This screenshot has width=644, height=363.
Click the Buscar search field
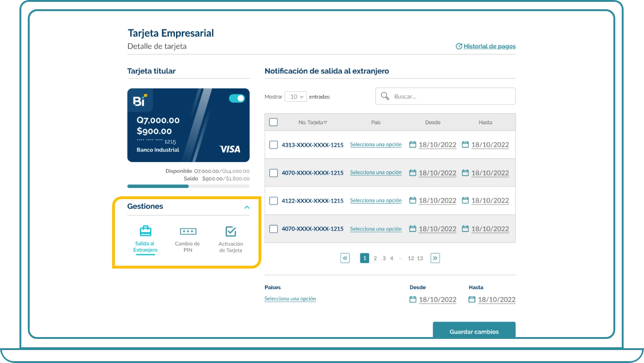pos(445,96)
